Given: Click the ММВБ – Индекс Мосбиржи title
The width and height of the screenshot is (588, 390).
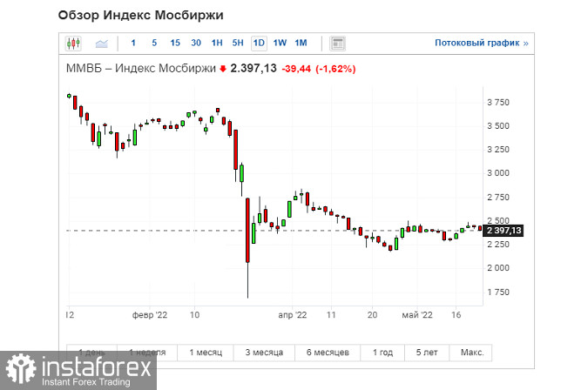Looking at the screenshot, I should point(141,69).
